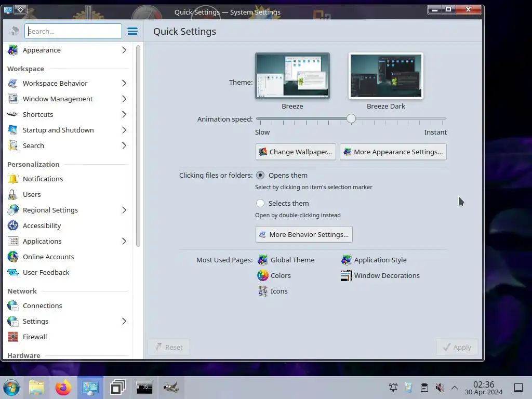Screen dimensions: 532x399
Task: Expand the Applications chevron
Action: (x=124, y=241)
